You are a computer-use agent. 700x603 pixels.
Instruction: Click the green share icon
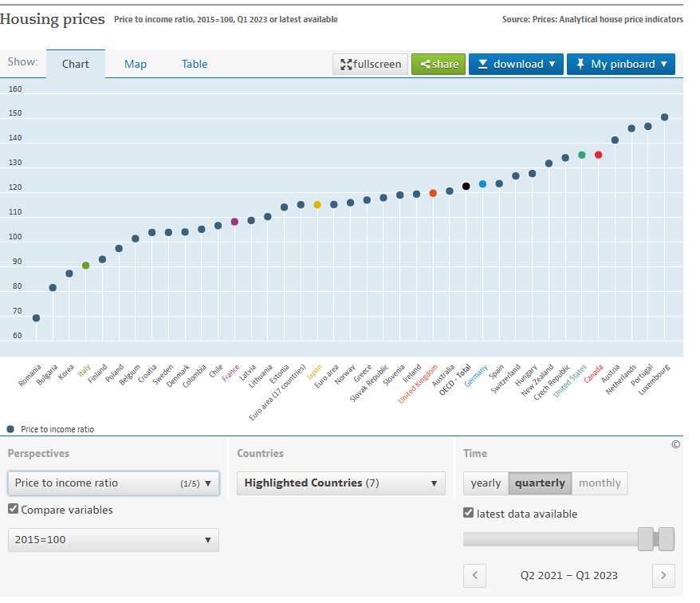click(x=426, y=64)
